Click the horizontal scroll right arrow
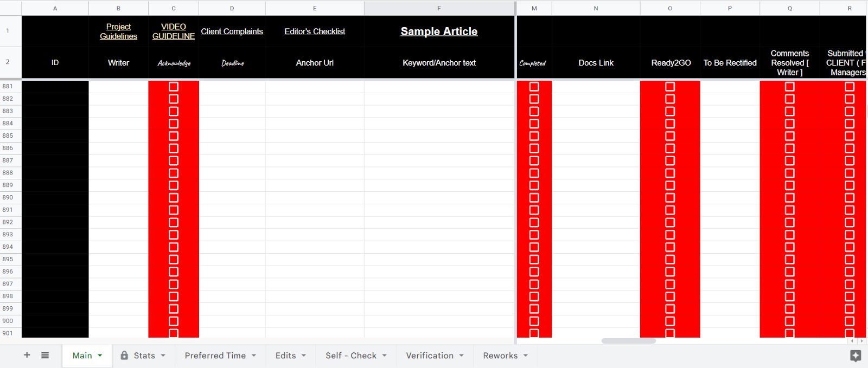The height and width of the screenshot is (368, 868). click(x=861, y=341)
